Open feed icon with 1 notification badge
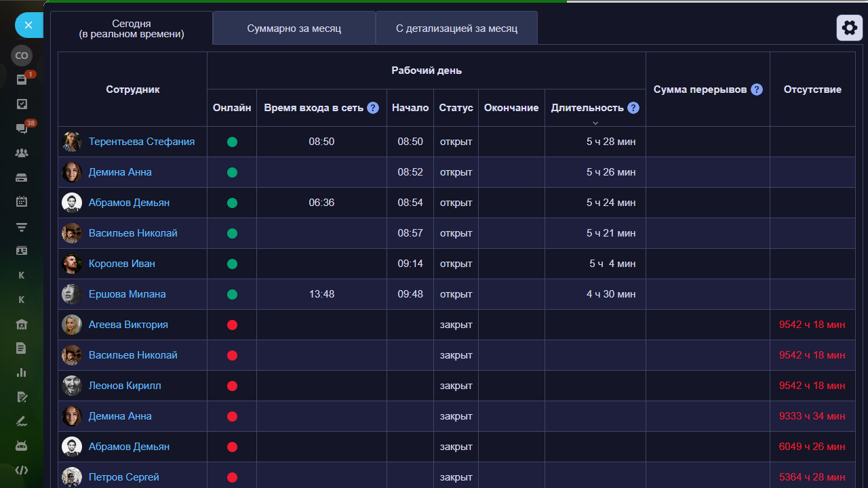868x488 pixels. (22, 80)
